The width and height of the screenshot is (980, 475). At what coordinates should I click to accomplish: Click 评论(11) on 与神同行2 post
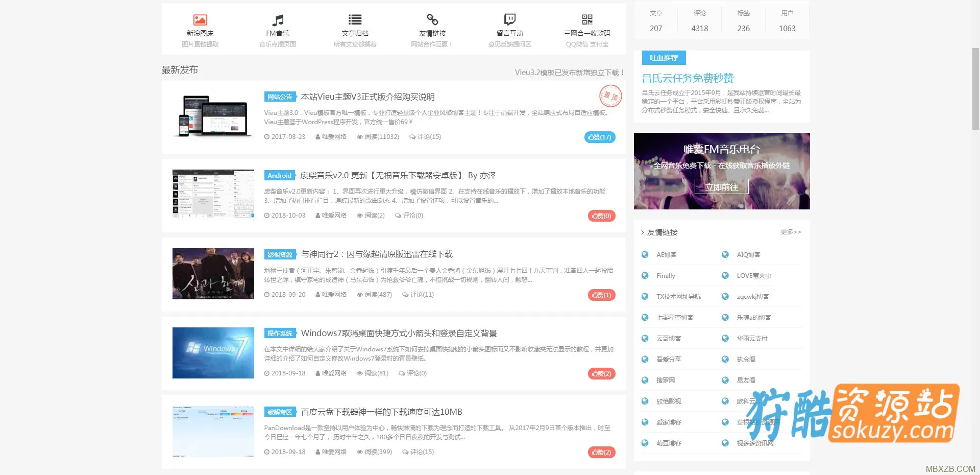(418, 295)
